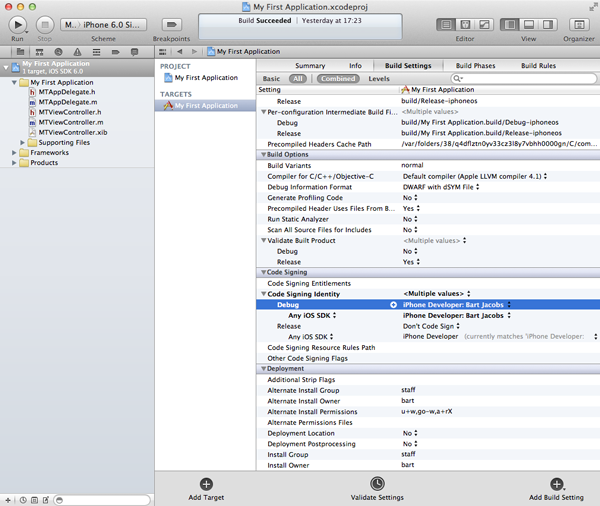This screenshot has height=506, width=600.
Task: Show files with source-control status filter
Action: (34, 500)
